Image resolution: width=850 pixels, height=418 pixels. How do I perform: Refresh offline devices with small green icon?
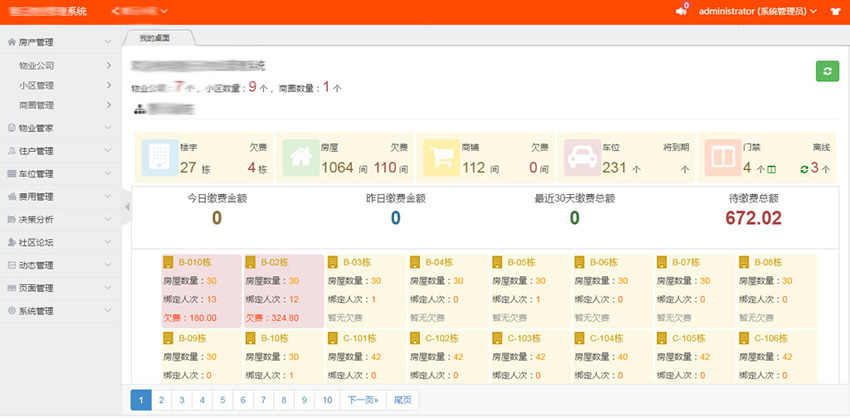pos(805,169)
